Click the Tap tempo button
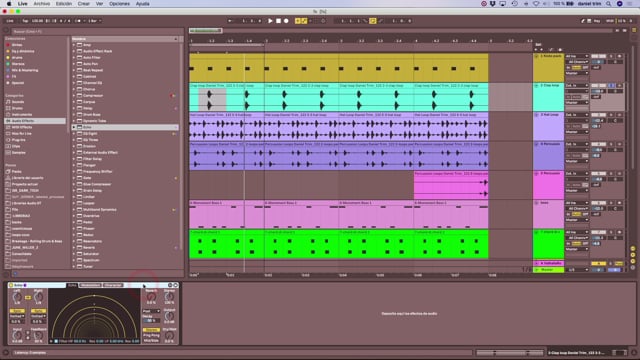 point(25,21)
